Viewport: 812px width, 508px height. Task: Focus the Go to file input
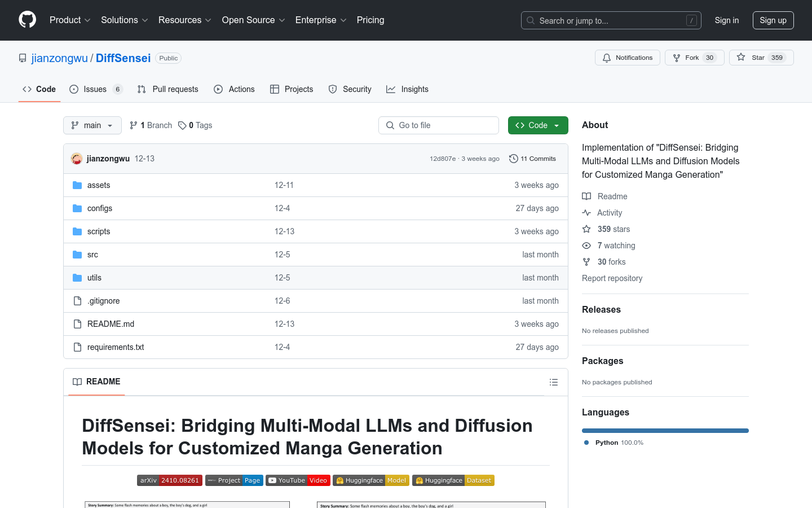click(439, 125)
